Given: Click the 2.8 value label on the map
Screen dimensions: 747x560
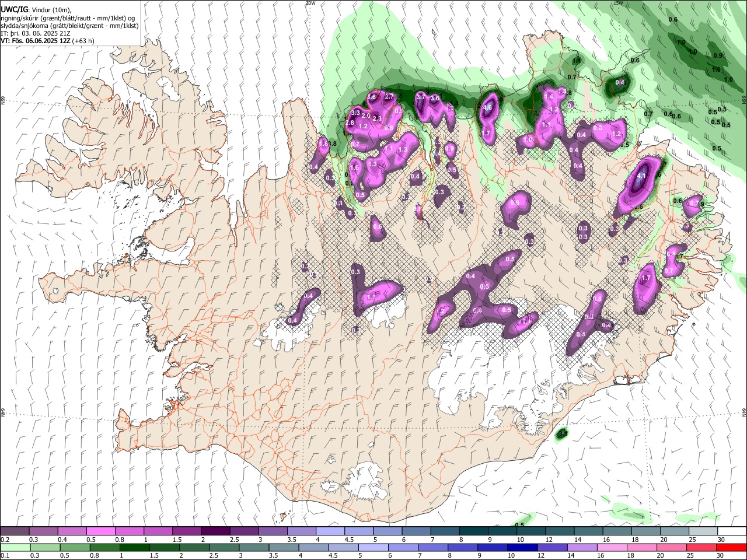Looking at the screenshot, I should [350, 123].
